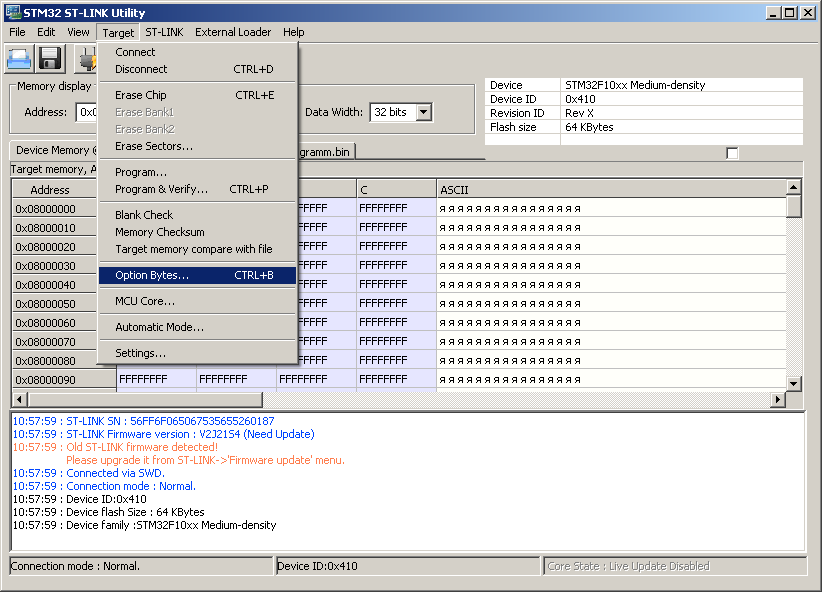Choose Automatic Mode from the menu

pos(159,327)
